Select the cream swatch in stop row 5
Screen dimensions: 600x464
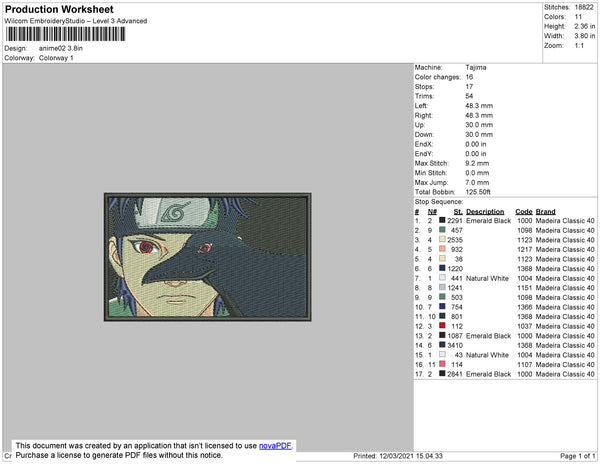[442, 259]
